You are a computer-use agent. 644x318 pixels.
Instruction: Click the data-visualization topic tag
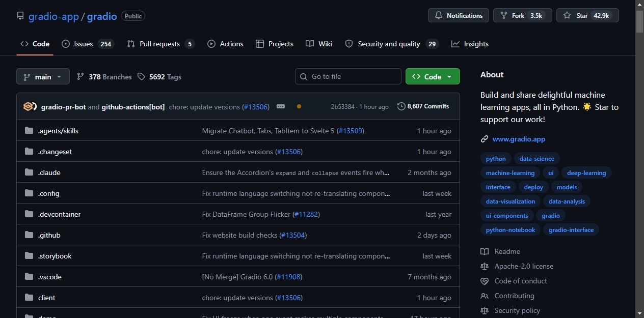(x=511, y=201)
